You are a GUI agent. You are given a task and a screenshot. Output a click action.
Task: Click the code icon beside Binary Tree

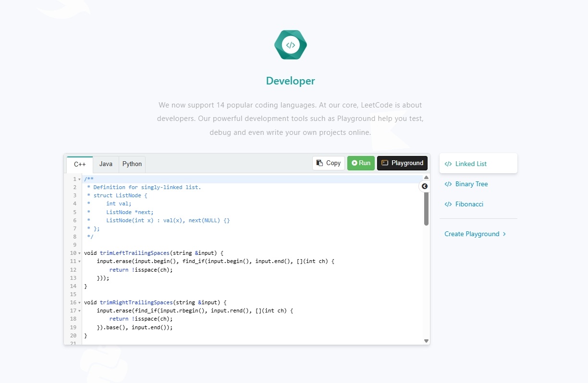[x=448, y=184]
